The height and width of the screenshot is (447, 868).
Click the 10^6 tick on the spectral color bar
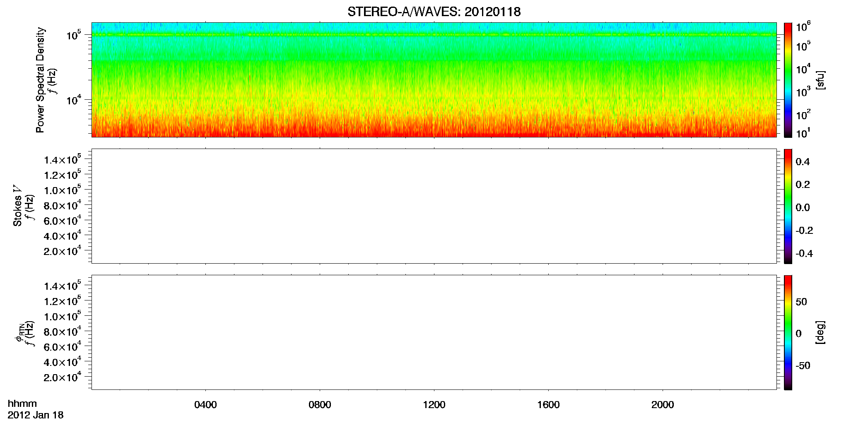click(x=803, y=27)
